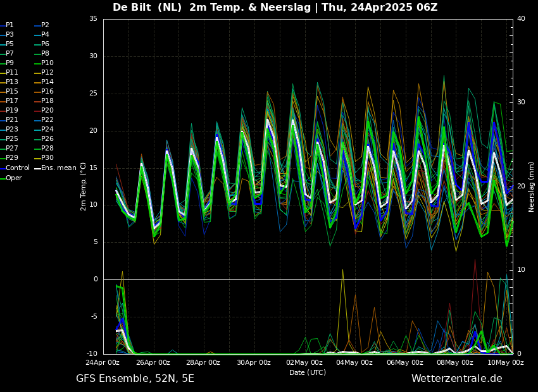Click the Wetterzentrale.de footer text

click(456, 378)
